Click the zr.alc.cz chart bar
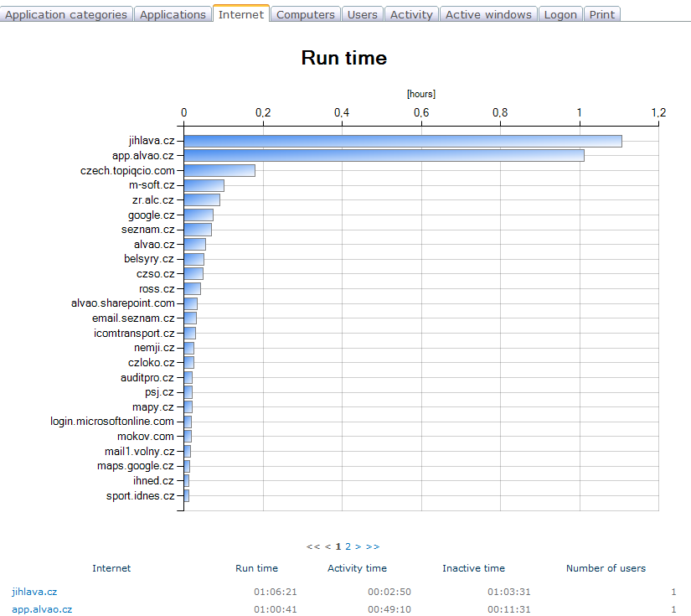Image resolution: width=691 pixels, height=616 pixels. 202,200
